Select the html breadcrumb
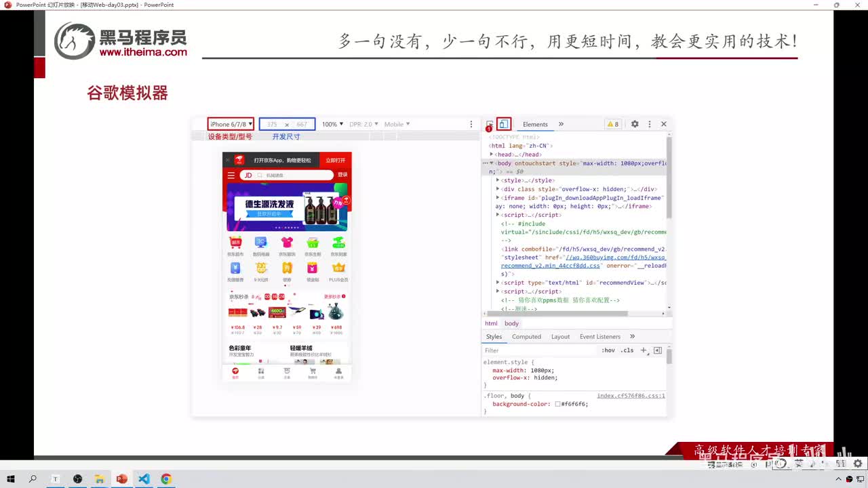This screenshot has height=488, width=868. [491, 323]
